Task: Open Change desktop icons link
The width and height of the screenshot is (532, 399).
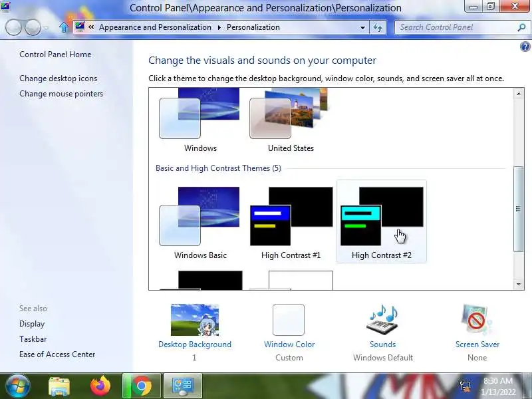Action: pyautogui.click(x=58, y=78)
